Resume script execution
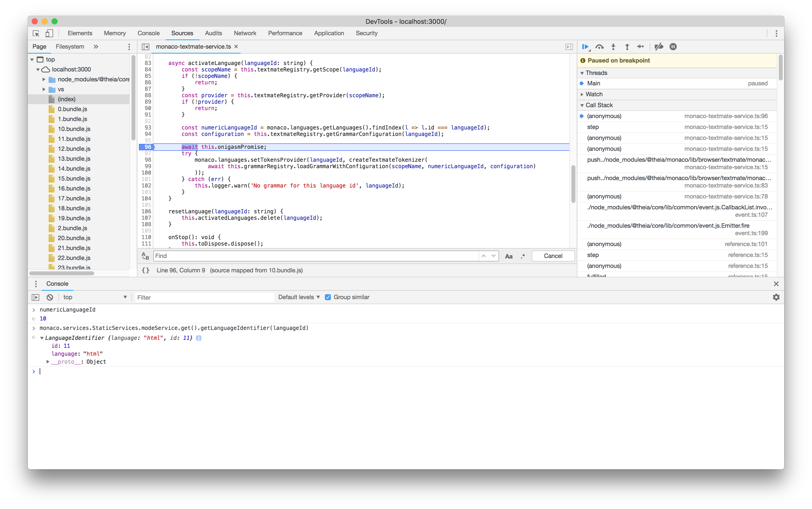The width and height of the screenshot is (812, 509). [x=586, y=47]
